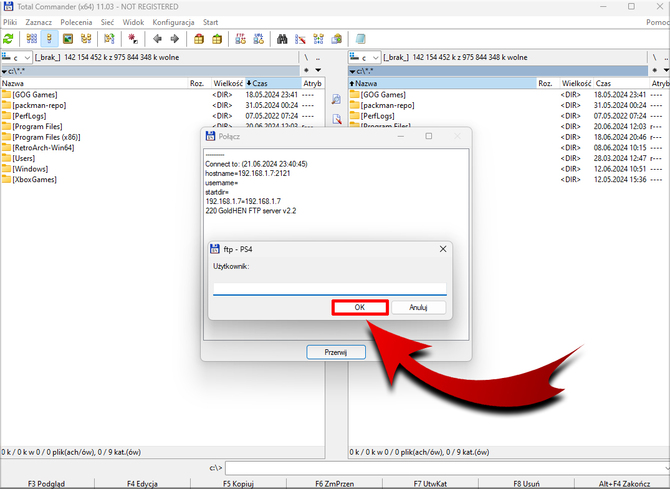Expand left panel path history arrow
670x489 pixels.
click(x=4, y=71)
